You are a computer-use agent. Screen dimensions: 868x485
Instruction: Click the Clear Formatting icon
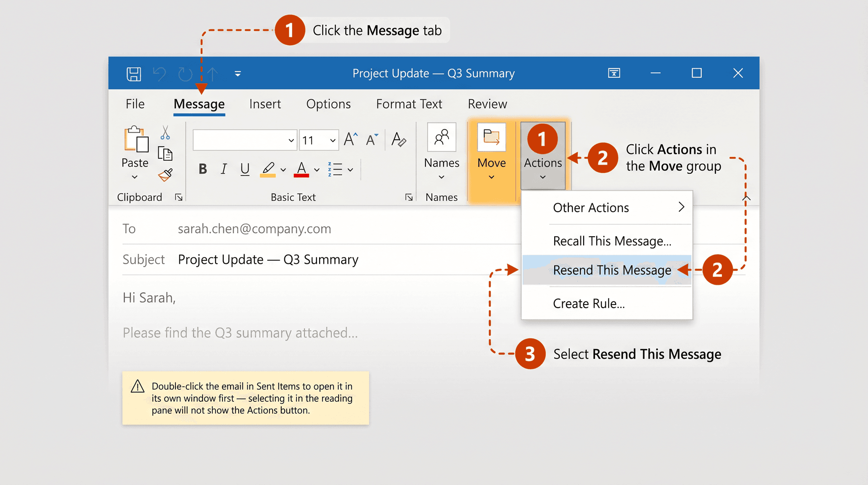point(399,140)
